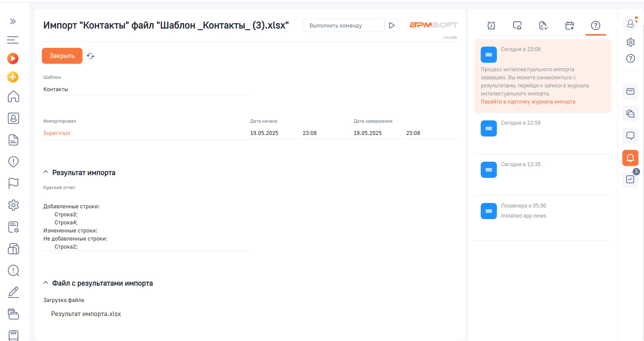Switch to the alarm clock reminders tab
The width and height of the screenshot is (644, 341).
pos(491,25)
